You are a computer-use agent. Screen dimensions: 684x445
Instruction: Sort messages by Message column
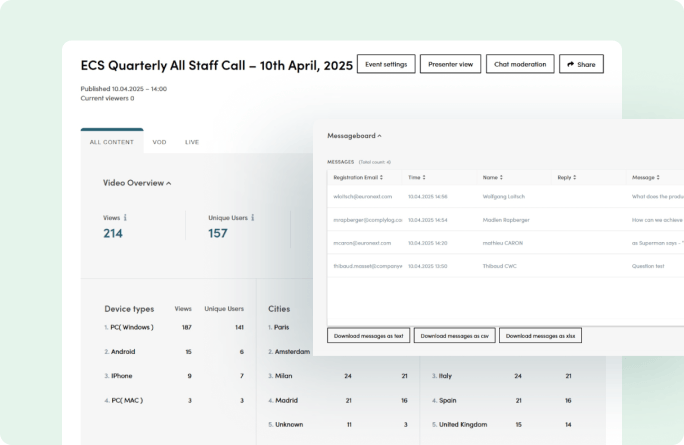coord(646,178)
